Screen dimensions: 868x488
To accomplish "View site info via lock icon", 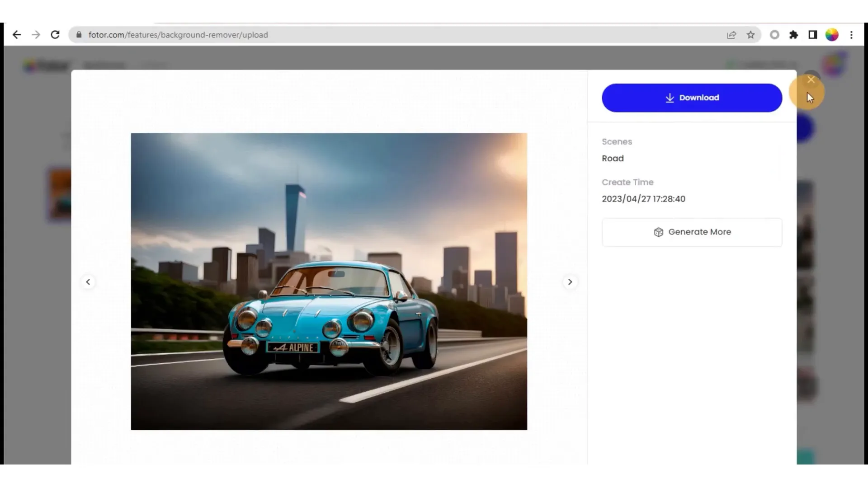I will coord(79,35).
